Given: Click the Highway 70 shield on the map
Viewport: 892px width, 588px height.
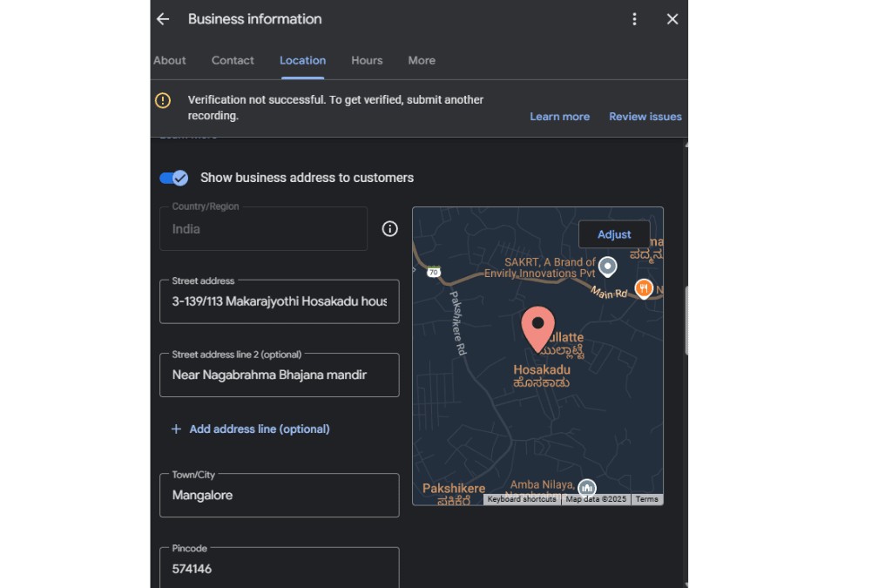Looking at the screenshot, I should (434, 271).
